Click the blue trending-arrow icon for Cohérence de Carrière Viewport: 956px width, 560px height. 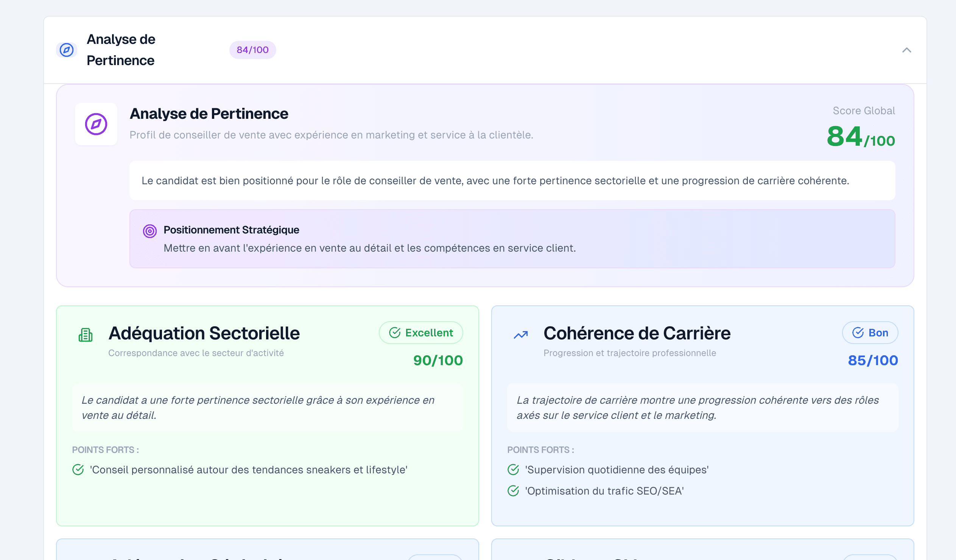[520, 334]
